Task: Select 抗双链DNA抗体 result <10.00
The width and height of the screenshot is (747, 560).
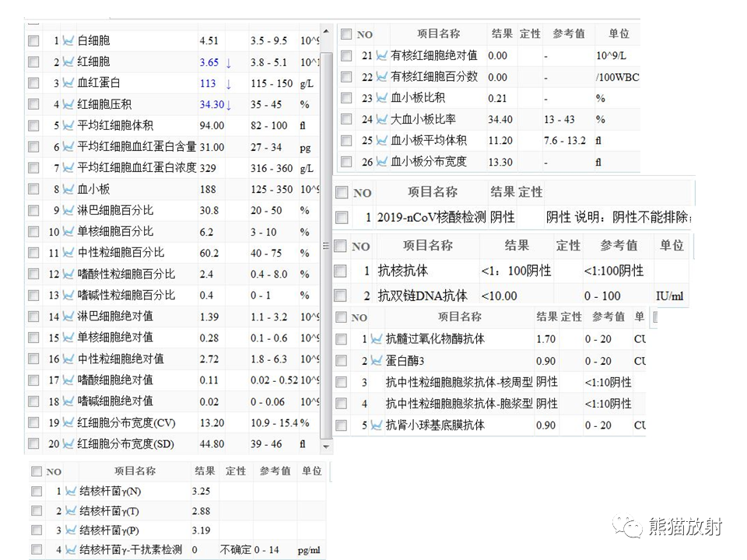Action: [x=499, y=296]
